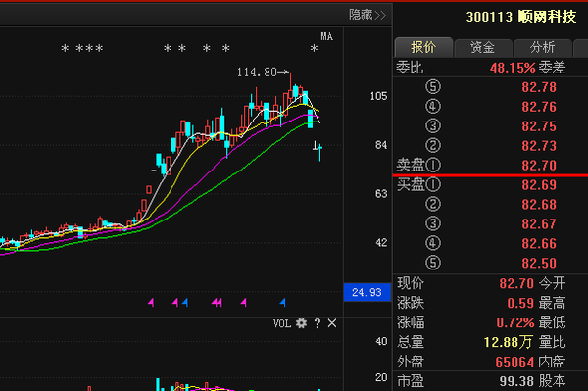This screenshot has width=588, height=391.
Task: Close the VOL indicator panel
Action: coord(332,323)
